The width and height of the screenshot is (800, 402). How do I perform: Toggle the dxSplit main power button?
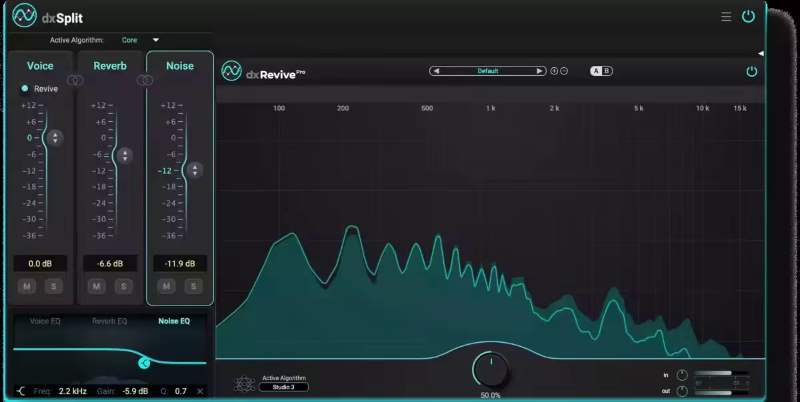point(748,17)
